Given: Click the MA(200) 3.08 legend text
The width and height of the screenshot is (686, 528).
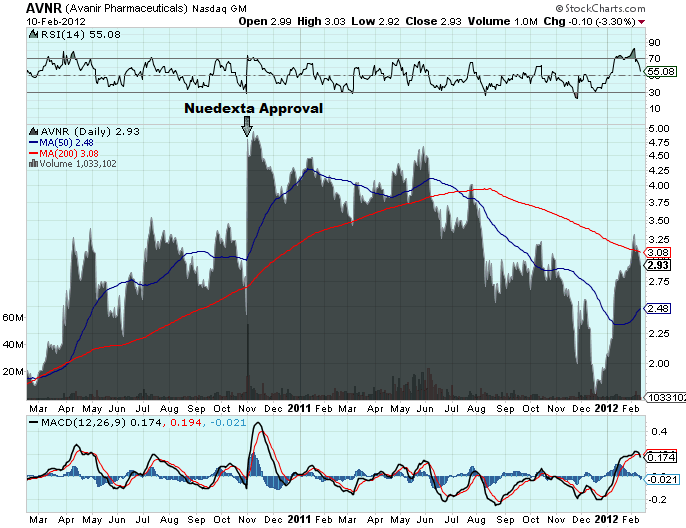Looking at the screenshot, I should click(69, 154).
